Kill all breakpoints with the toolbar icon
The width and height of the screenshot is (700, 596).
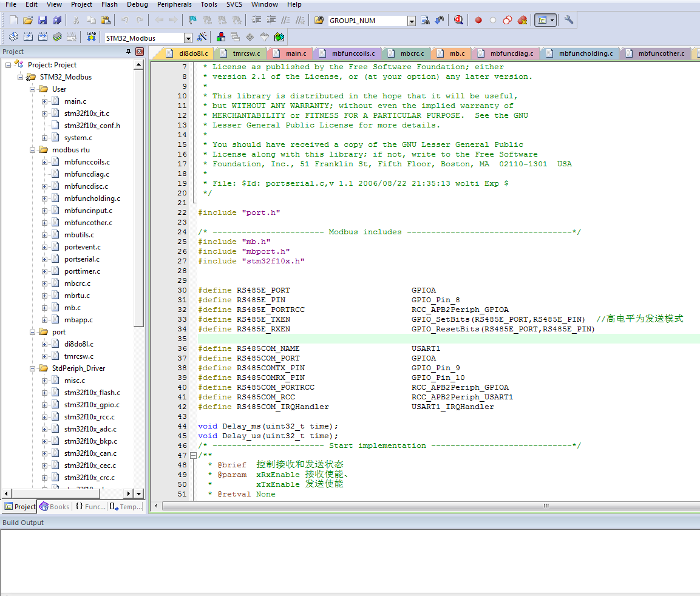522,19
